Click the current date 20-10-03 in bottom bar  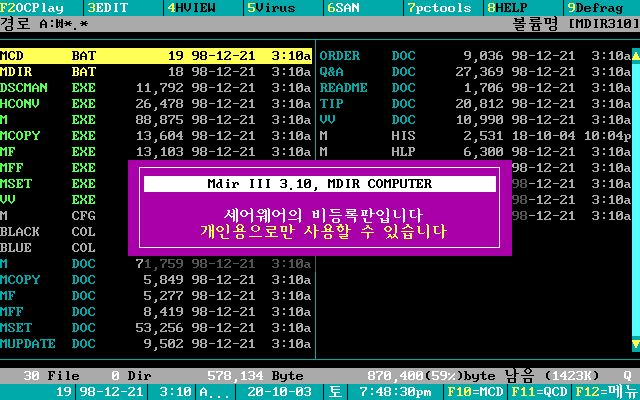point(279,392)
